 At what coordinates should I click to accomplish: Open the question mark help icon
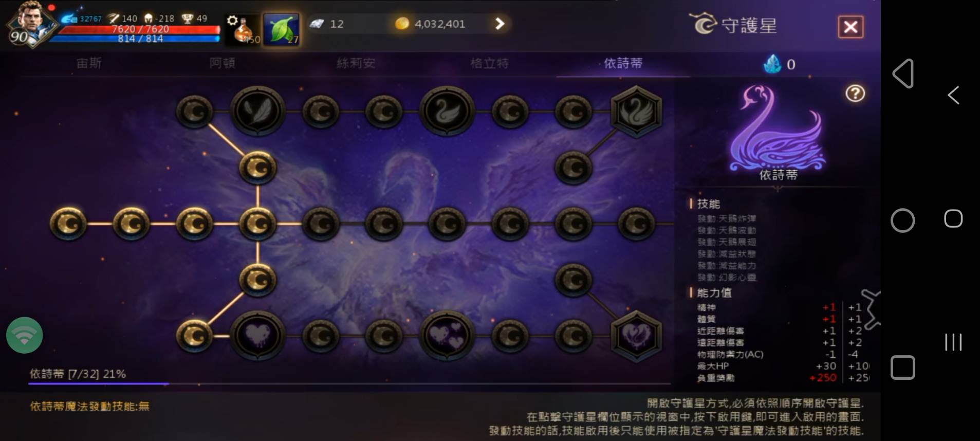(x=855, y=93)
